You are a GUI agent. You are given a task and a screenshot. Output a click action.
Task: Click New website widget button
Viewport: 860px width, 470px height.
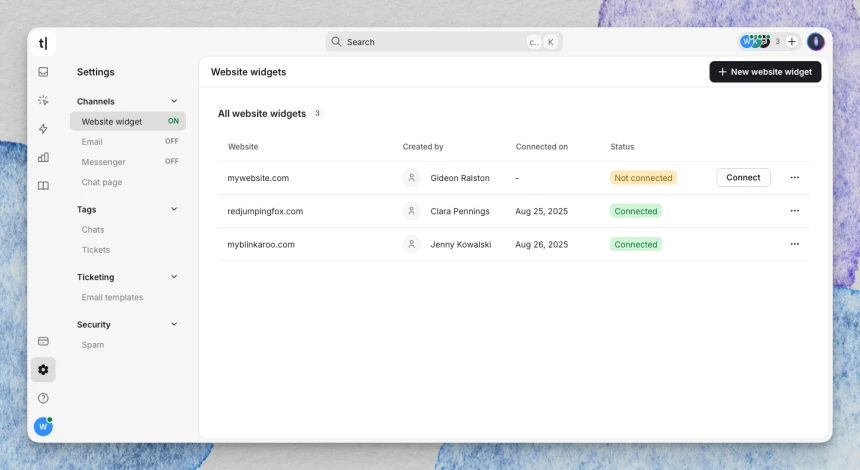coord(765,72)
